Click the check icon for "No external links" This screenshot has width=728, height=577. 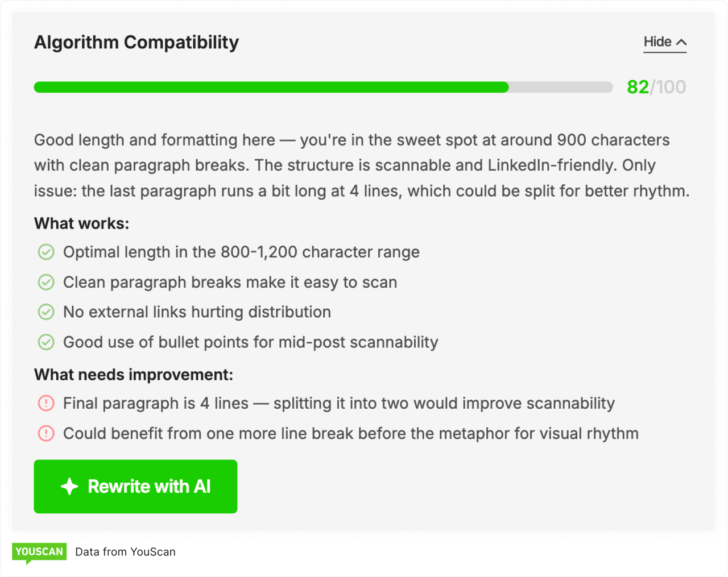45,312
